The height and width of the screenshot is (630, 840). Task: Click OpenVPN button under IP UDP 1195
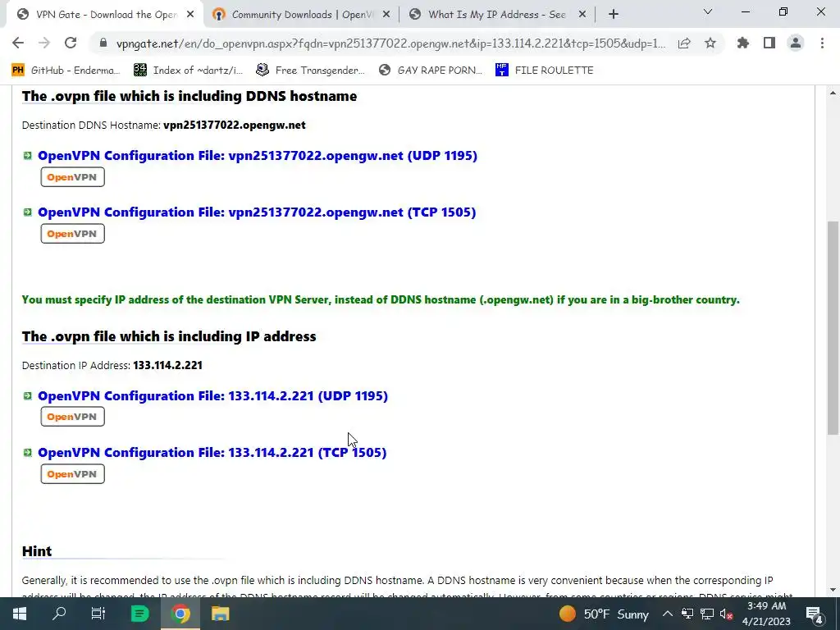[72, 417]
